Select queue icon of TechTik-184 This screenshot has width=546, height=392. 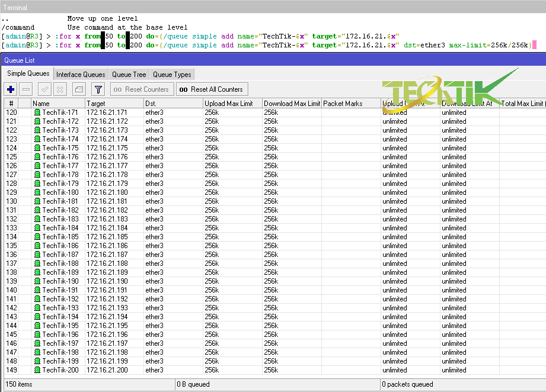tap(37, 228)
